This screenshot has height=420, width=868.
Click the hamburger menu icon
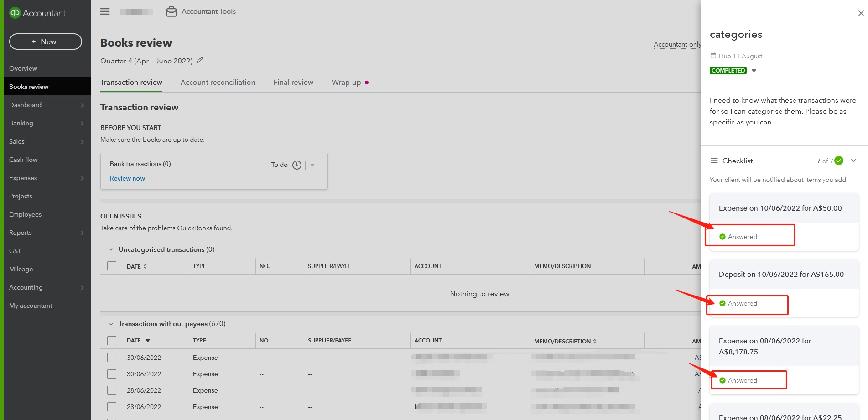click(x=105, y=11)
